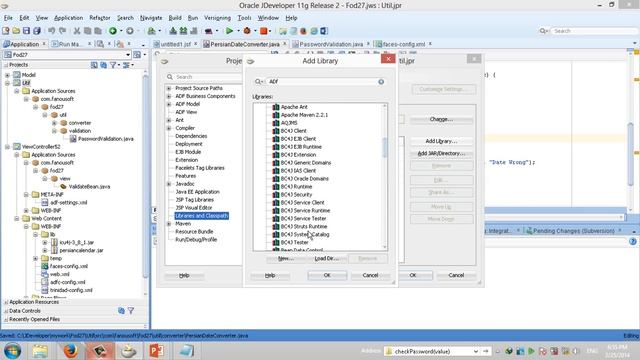Open File Explorer from the taskbar
The height and width of the screenshot is (360, 640).
[x=40, y=351]
